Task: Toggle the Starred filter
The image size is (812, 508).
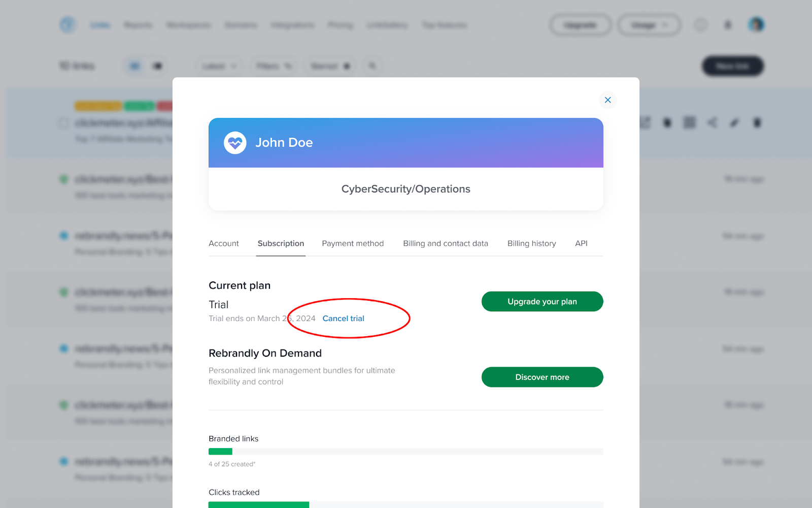Action: pos(330,66)
